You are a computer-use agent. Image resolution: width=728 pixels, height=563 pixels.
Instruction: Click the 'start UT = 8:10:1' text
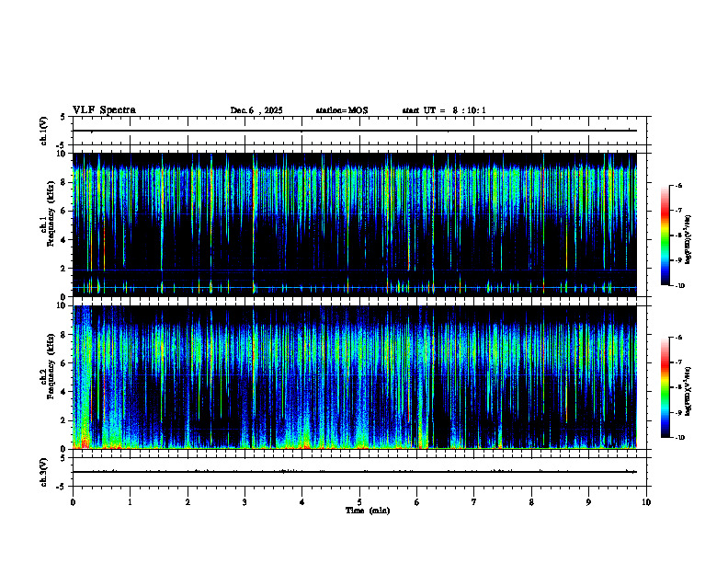[x=444, y=110]
